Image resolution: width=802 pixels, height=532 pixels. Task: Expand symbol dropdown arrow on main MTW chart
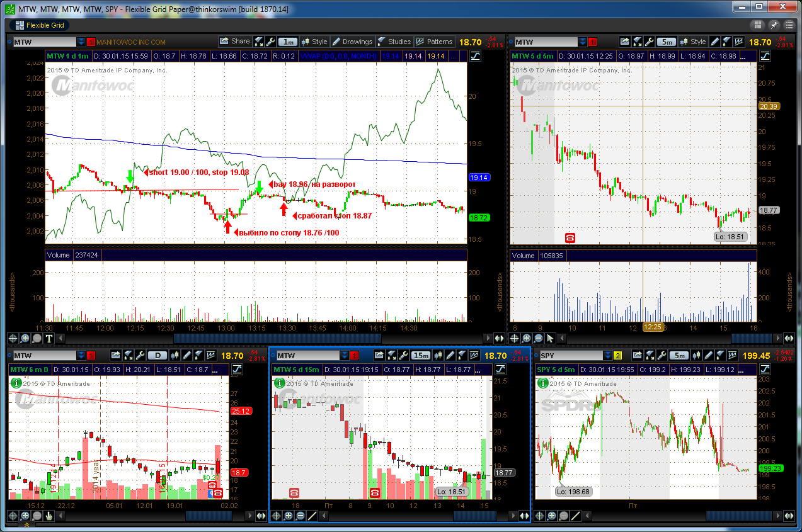point(81,42)
